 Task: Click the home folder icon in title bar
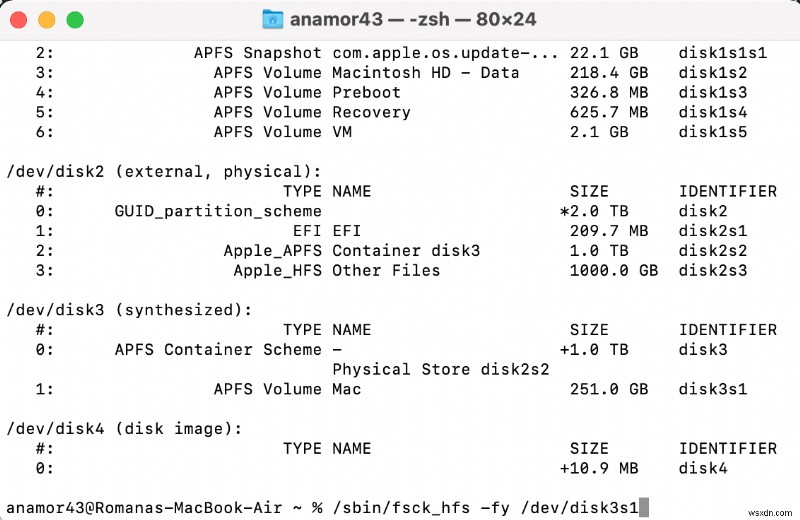point(272,19)
